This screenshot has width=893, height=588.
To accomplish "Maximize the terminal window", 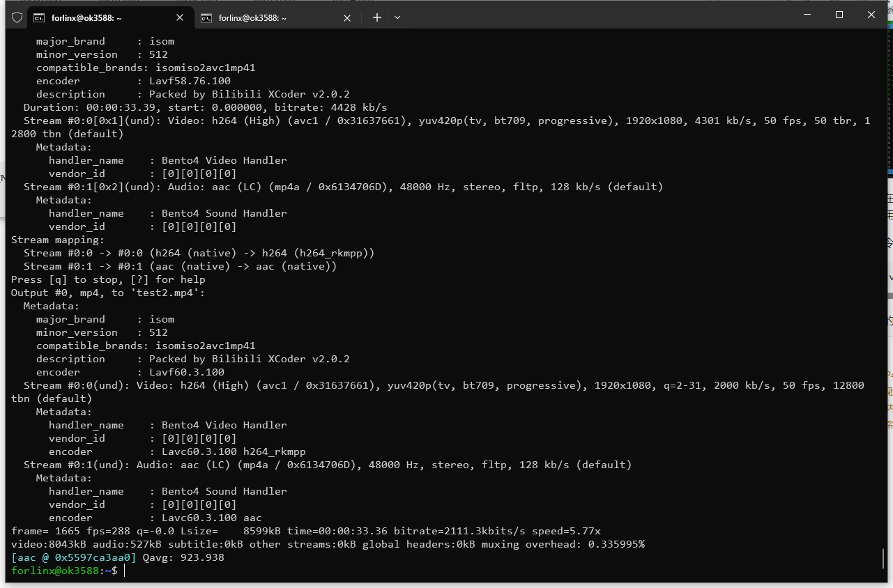I will [x=839, y=15].
